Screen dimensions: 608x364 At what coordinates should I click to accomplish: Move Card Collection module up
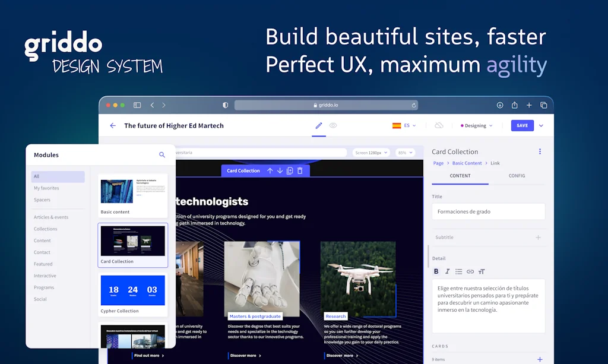[270, 170]
